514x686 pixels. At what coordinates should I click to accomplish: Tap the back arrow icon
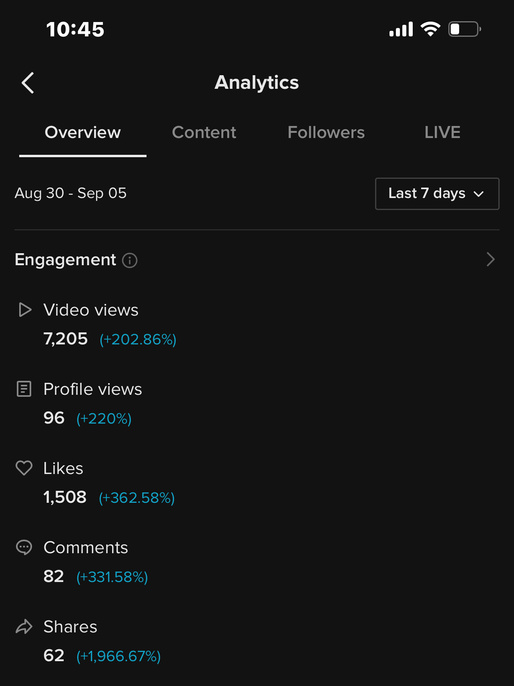[28, 83]
